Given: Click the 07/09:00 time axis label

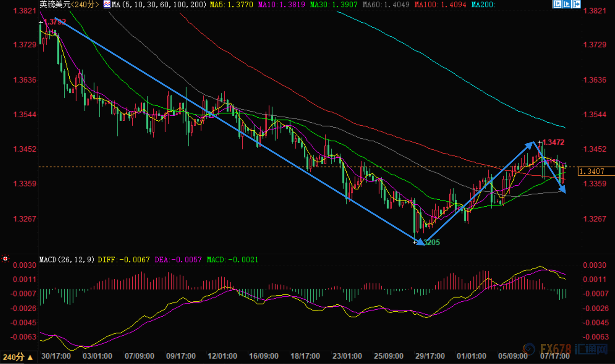Looking at the screenshot, I should (139, 356).
